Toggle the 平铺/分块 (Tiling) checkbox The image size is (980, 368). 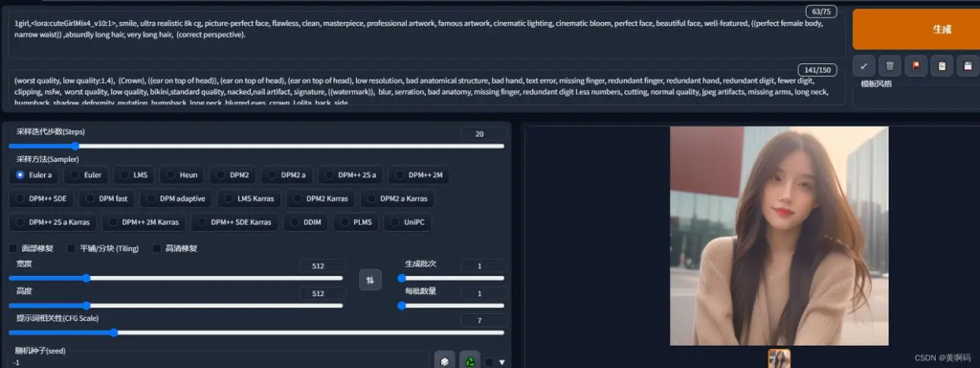pos(71,248)
